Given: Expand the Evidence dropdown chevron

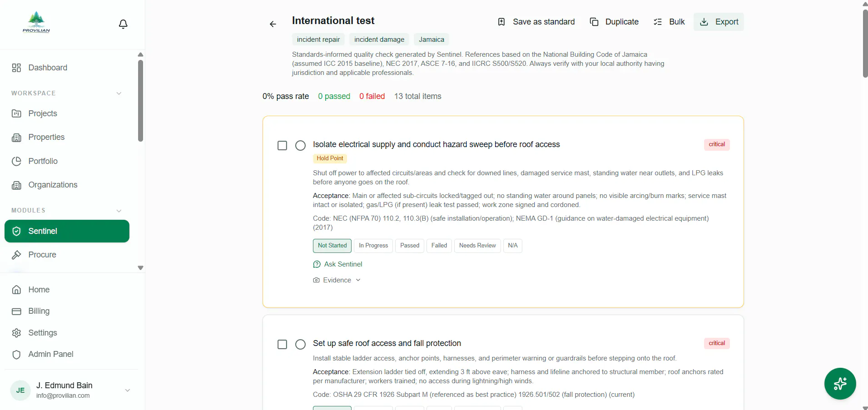Looking at the screenshot, I should pos(358,280).
